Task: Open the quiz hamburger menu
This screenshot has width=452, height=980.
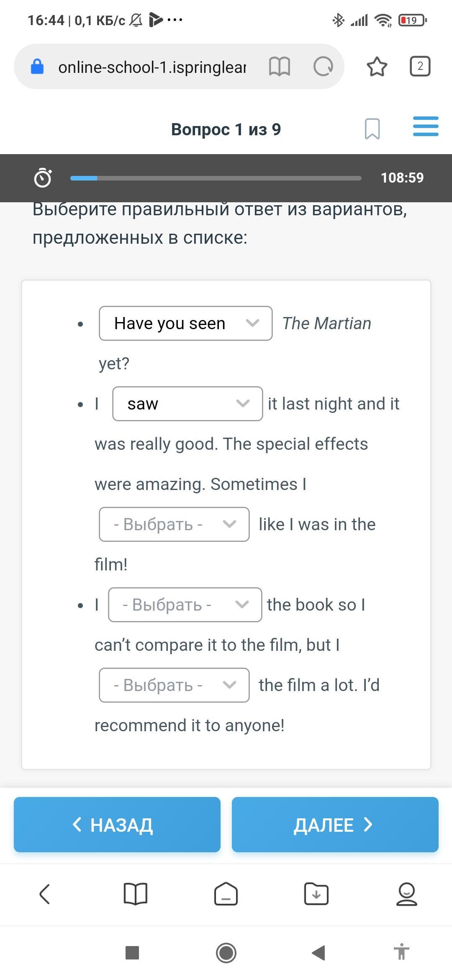Action: (x=426, y=126)
